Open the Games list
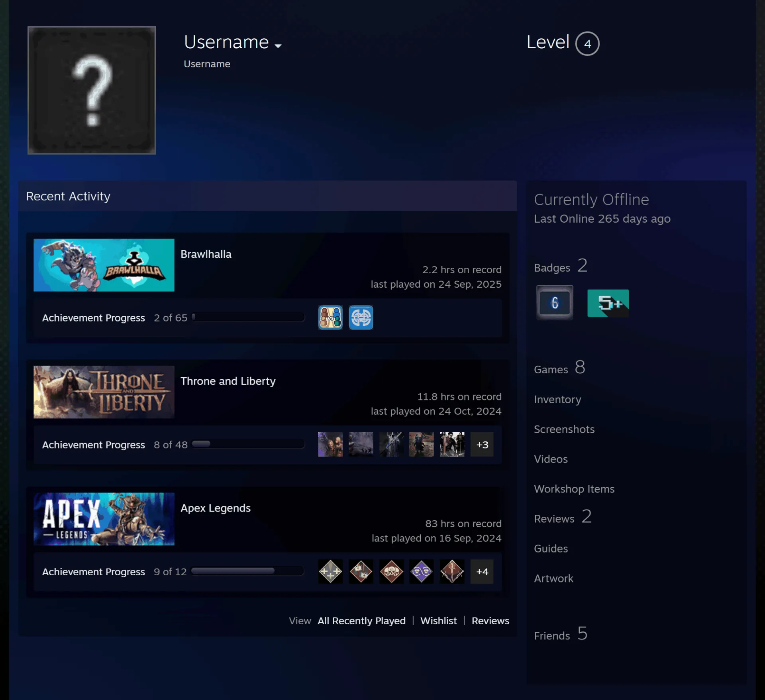Viewport: 765px width, 700px height. 559,368
